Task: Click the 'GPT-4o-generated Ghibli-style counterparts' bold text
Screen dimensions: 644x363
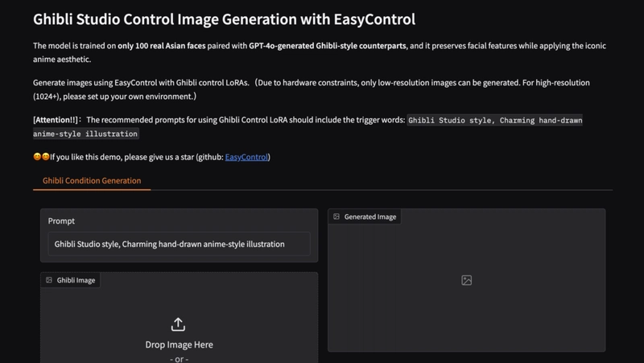Action: pyautogui.click(x=328, y=46)
